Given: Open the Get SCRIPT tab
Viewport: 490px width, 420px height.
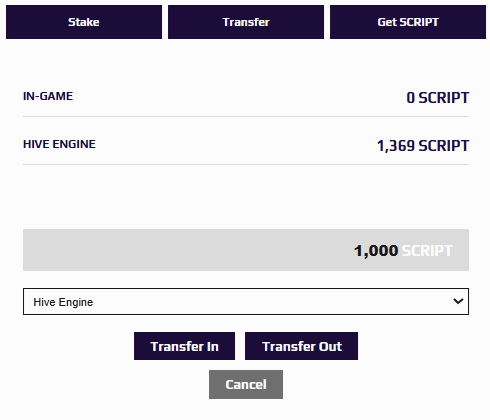Looking at the screenshot, I should pyautogui.click(x=408, y=22).
